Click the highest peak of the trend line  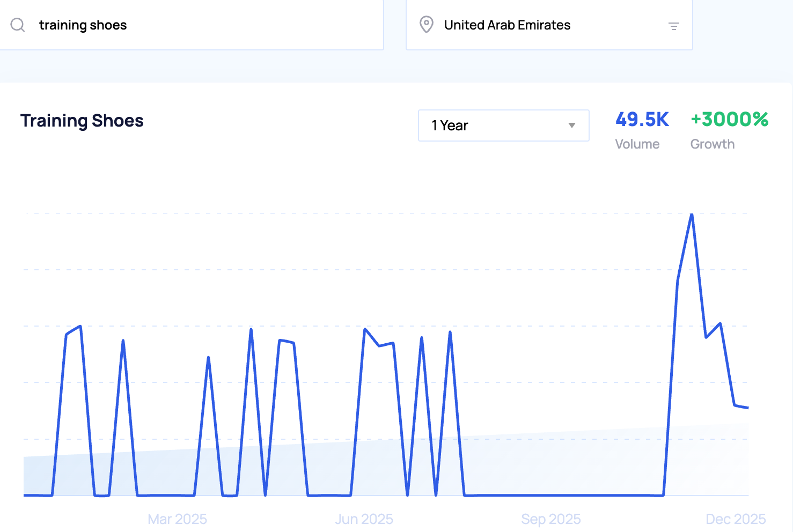692,215
